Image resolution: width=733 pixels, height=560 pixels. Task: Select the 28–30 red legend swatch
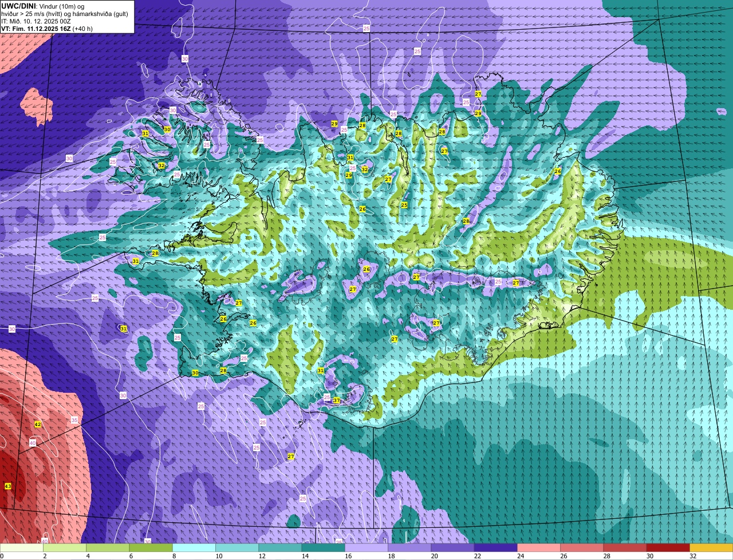[x=625, y=547]
